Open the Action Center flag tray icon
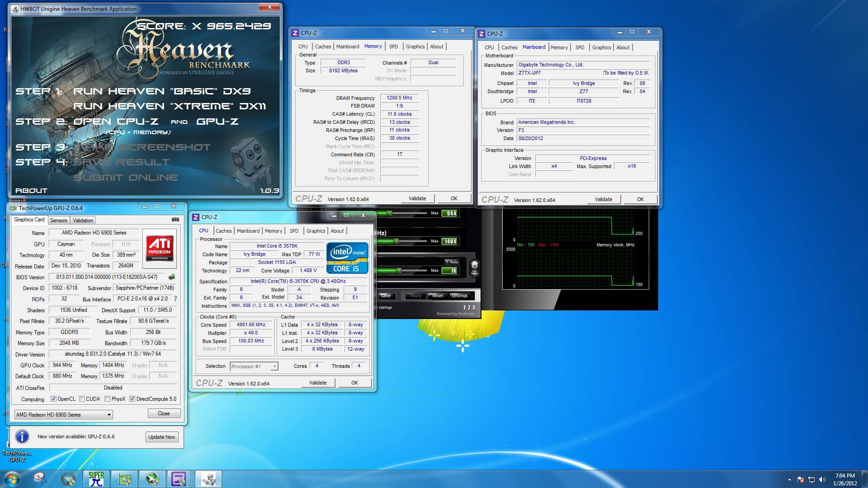 point(801,479)
